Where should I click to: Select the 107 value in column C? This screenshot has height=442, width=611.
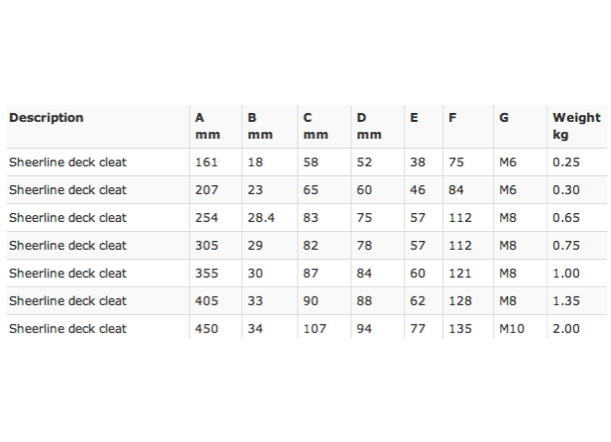pos(314,329)
